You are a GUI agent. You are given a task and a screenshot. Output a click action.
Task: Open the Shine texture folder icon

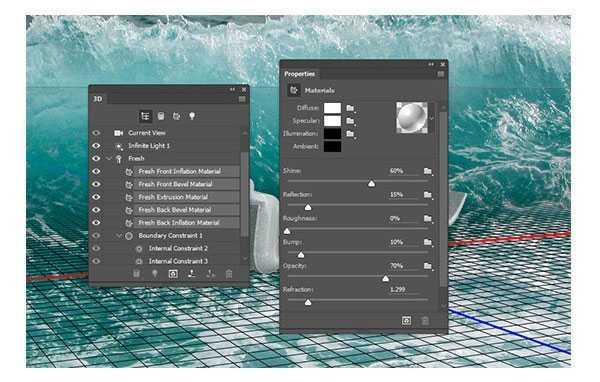[428, 171]
